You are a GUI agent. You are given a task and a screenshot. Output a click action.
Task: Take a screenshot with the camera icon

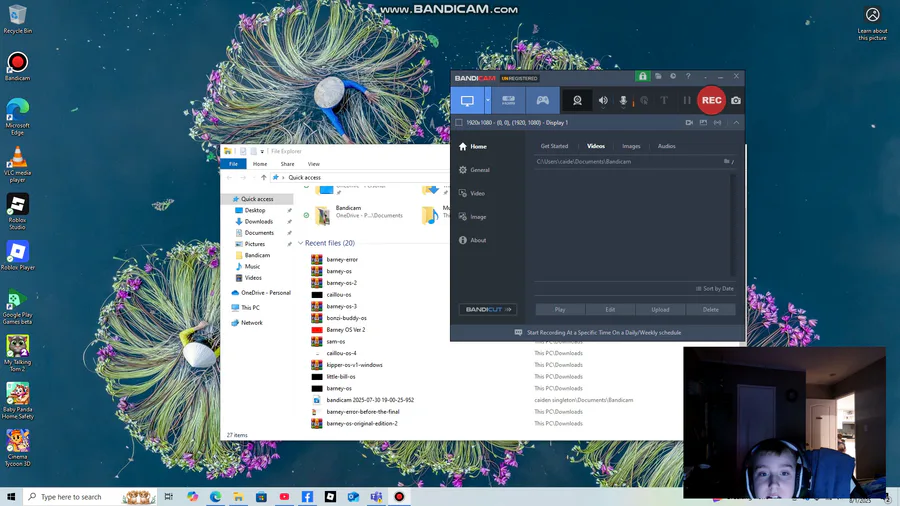736,100
